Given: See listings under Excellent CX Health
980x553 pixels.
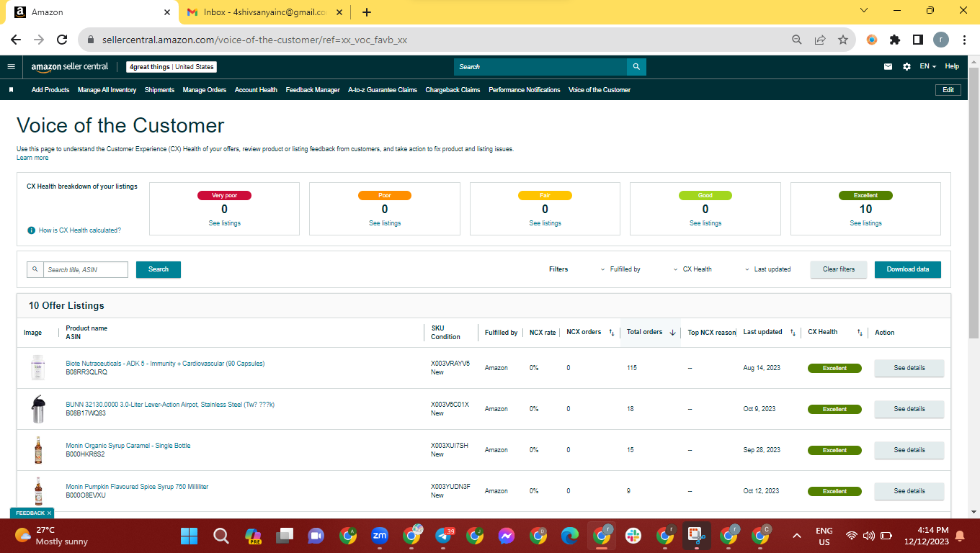Looking at the screenshot, I should [x=865, y=223].
